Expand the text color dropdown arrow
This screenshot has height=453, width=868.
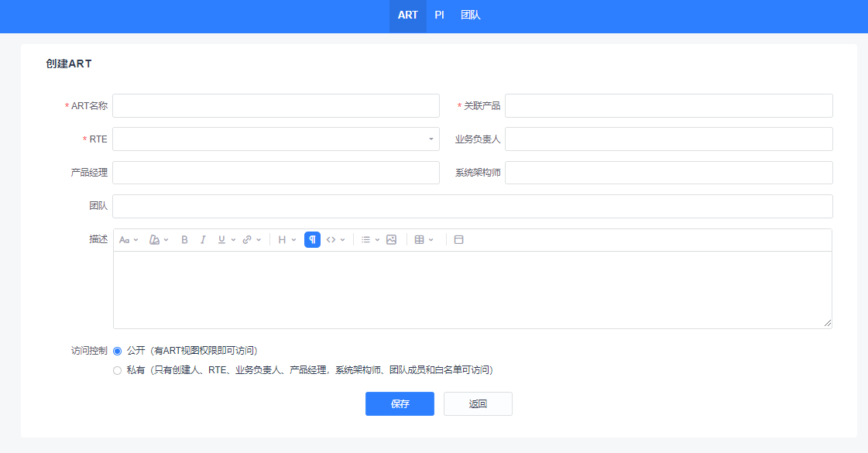166,240
